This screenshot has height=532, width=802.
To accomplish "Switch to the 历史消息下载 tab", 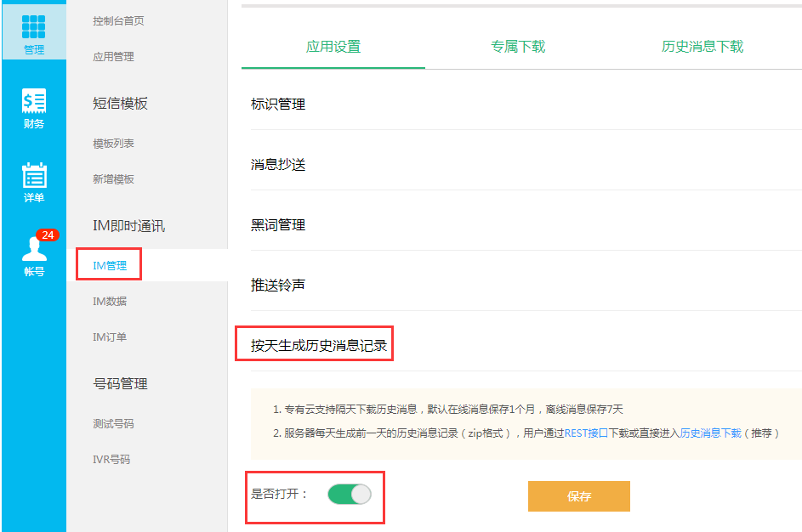I will [x=702, y=47].
